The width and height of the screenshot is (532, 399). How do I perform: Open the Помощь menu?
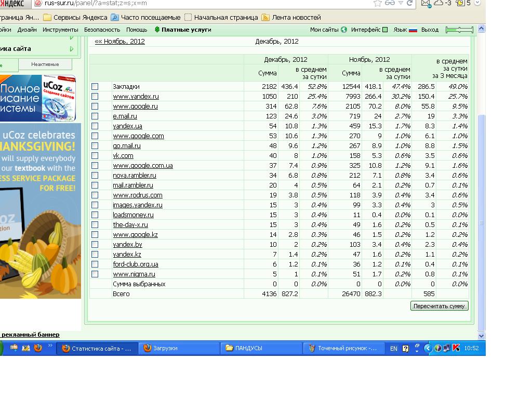click(x=137, y=30)
